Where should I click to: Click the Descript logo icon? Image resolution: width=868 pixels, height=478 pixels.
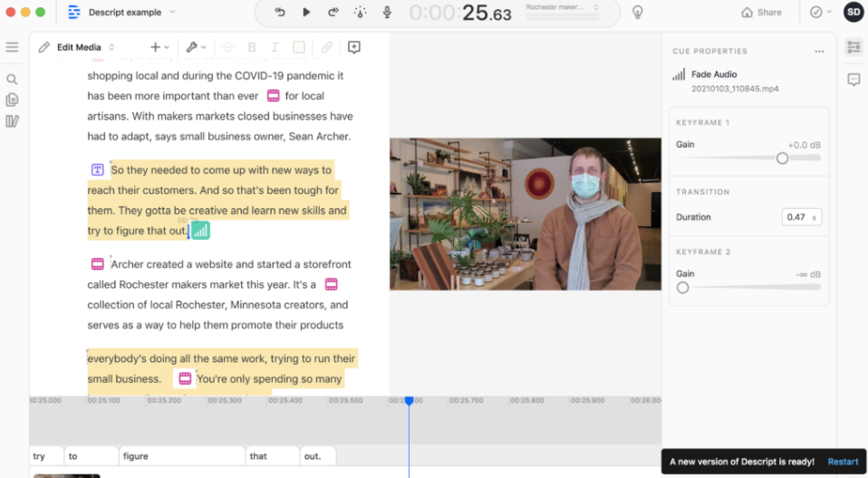pos(73,12)
